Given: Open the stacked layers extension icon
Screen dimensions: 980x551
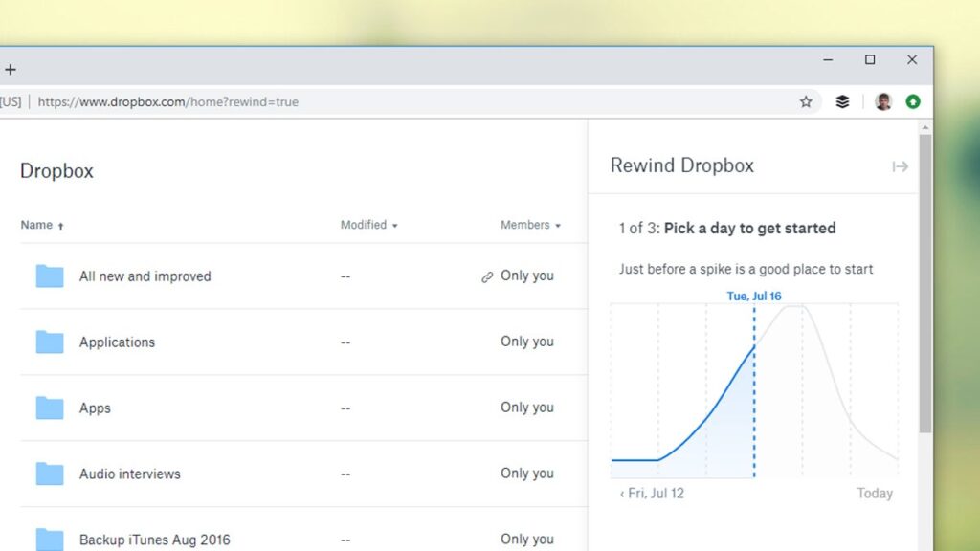Looking at the screenshot, I should [x=842, y=101].
